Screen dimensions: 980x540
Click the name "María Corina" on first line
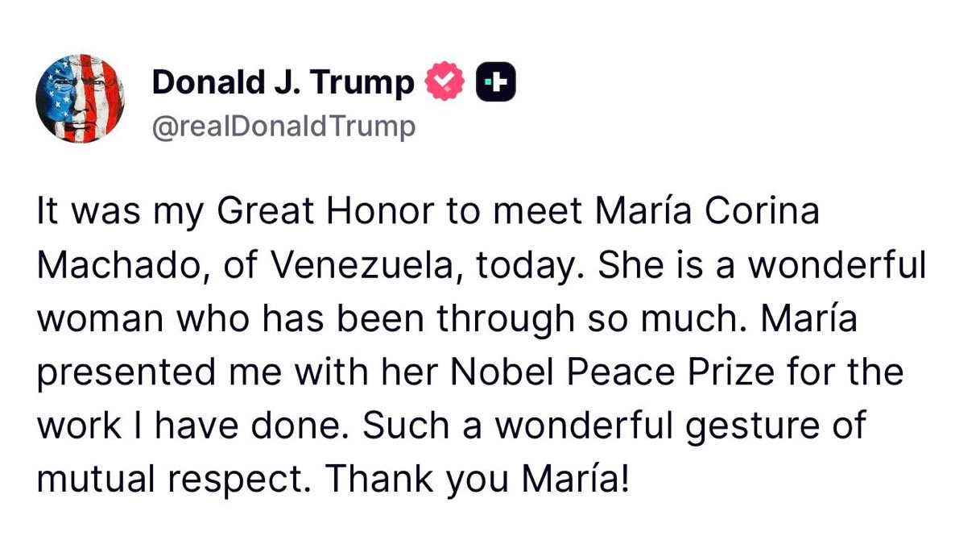coord(708,213)
